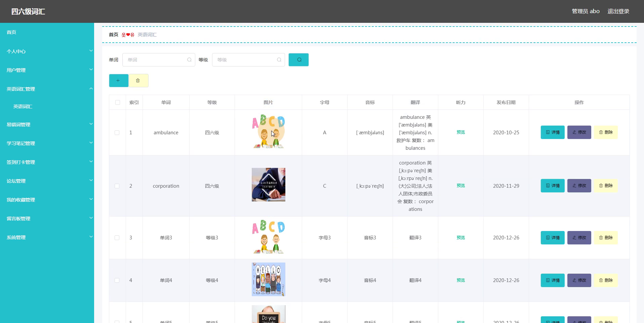
Task: Click 修改 for 单词3 row
Action: point(579,238)
